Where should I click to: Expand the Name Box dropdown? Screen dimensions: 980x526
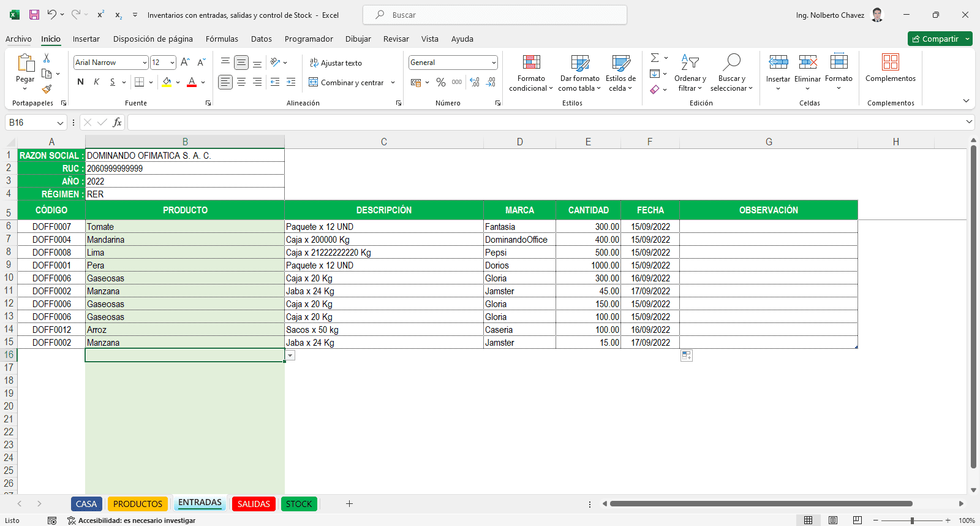click(x=60, y=123)
